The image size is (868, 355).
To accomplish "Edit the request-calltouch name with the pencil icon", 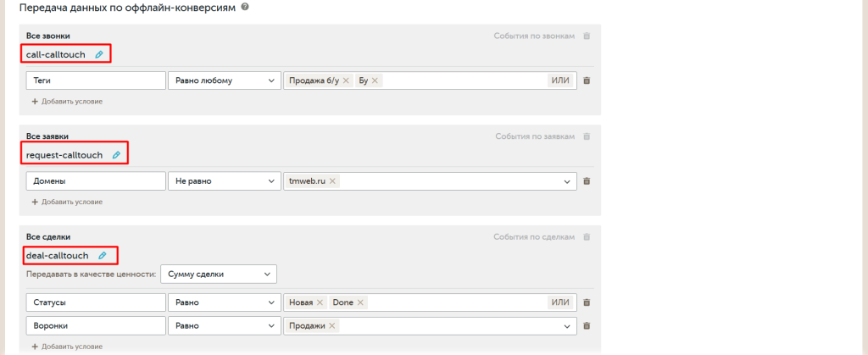I will 116,155.
